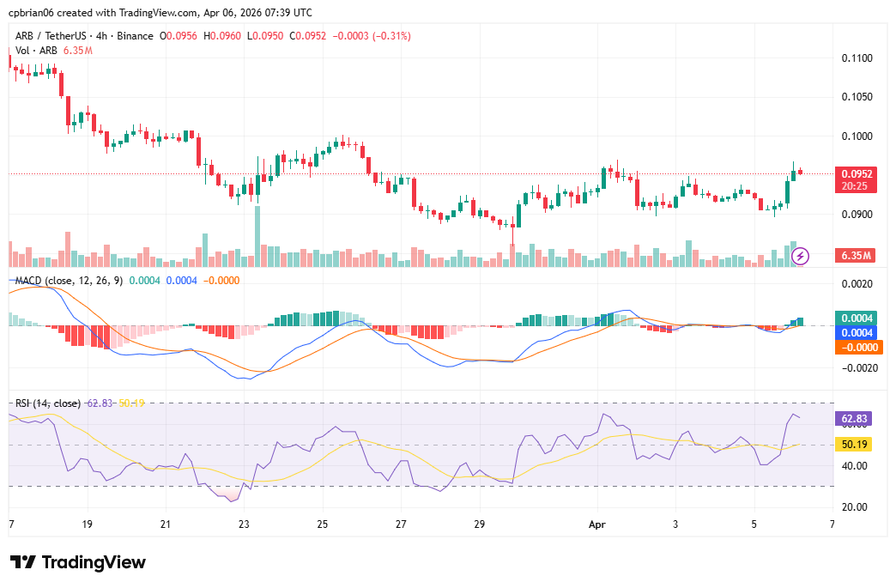Screen dimensions: 896x588
Task: Click the orange signal value -0.0000
Action: [857, 348]
